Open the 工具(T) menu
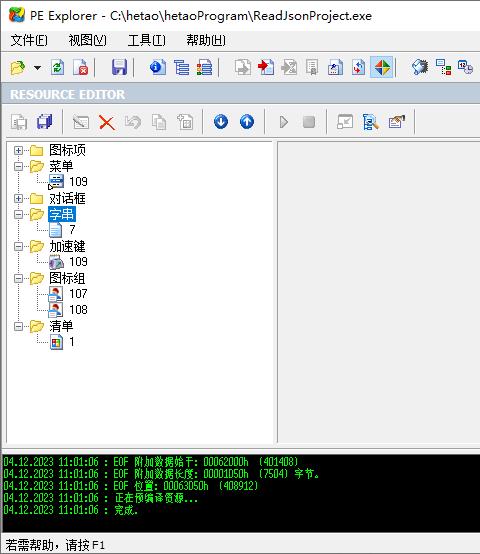The height and width of the screenshot is (554, 480). click(x=146, y=40)
